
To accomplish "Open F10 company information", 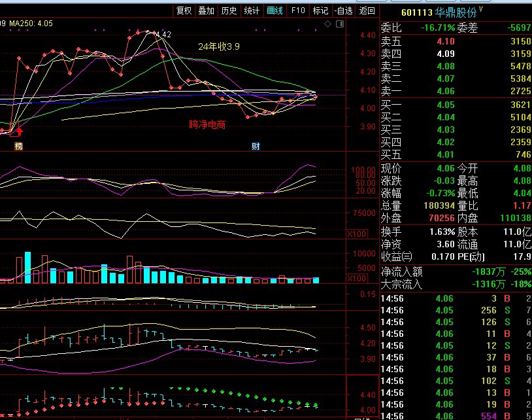I will pos(298,11).
